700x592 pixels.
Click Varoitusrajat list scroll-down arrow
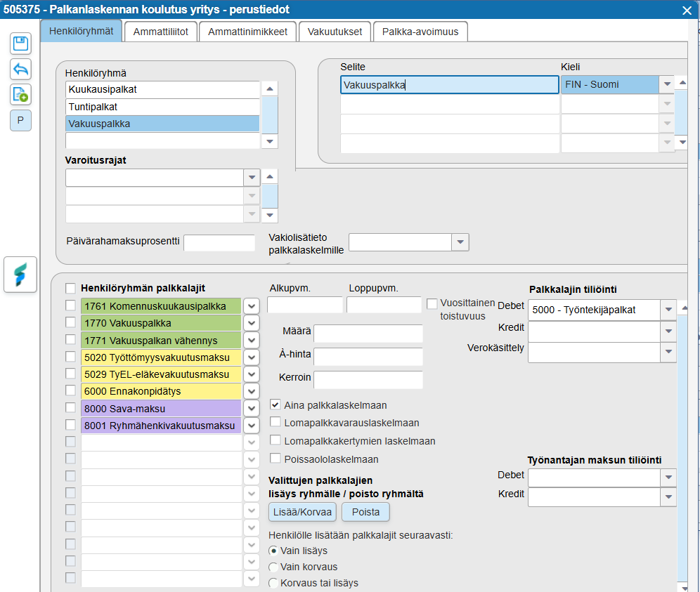270,216
